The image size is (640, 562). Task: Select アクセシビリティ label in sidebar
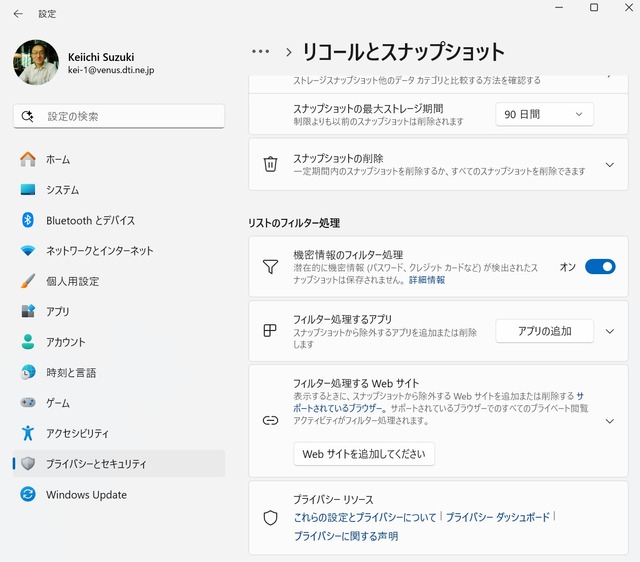(77, 433)
